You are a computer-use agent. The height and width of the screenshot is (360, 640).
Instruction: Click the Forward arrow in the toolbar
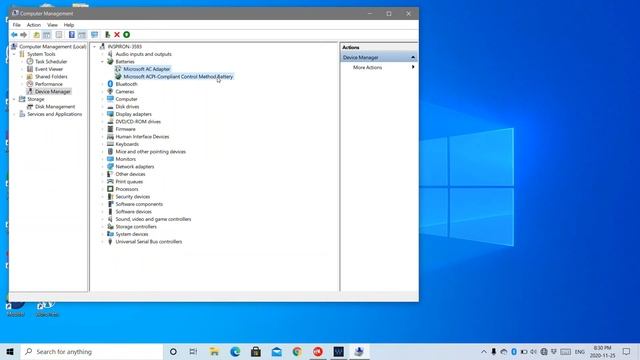24,35
